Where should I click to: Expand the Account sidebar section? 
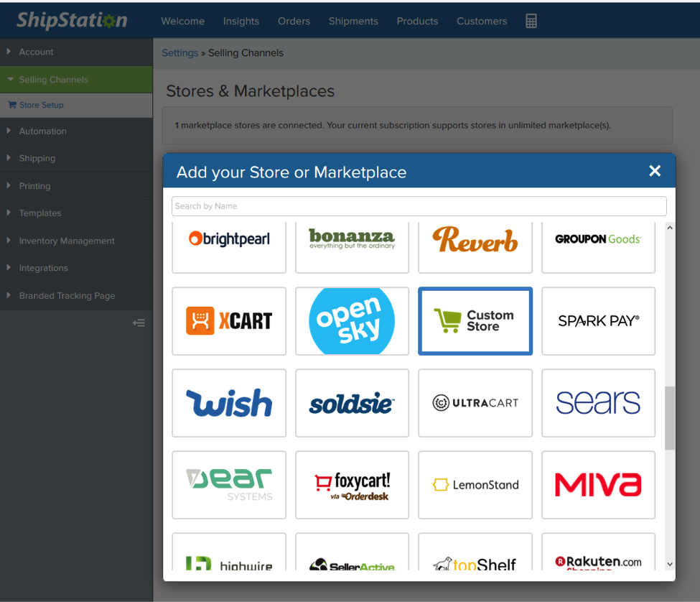pyautogui.click(x=76, y=52)
